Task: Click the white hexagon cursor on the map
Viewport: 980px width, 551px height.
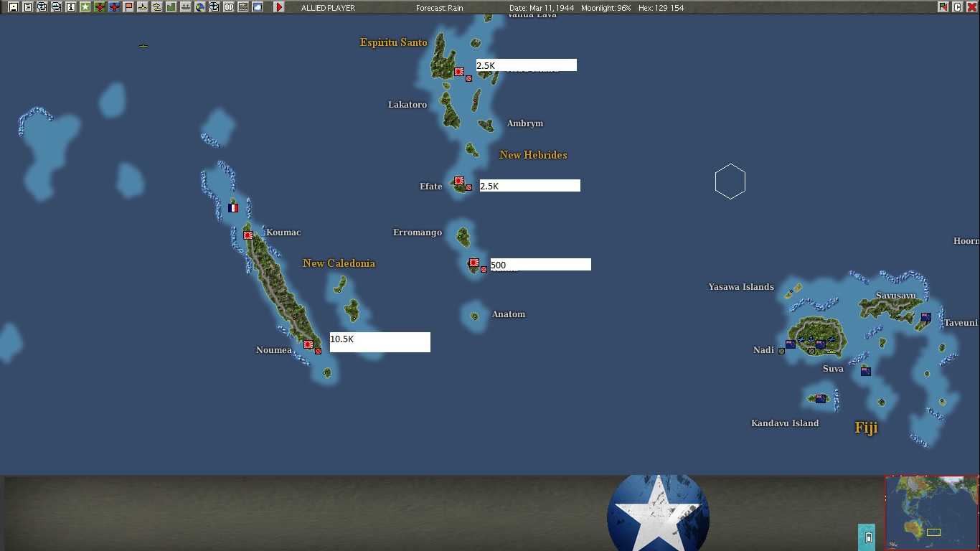Action: (730, 182)
